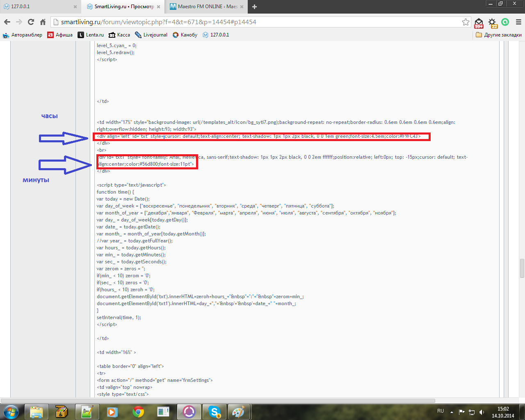Click the horizontal scrollbar at the page bottom
The image size is (525, 420).
218,400
